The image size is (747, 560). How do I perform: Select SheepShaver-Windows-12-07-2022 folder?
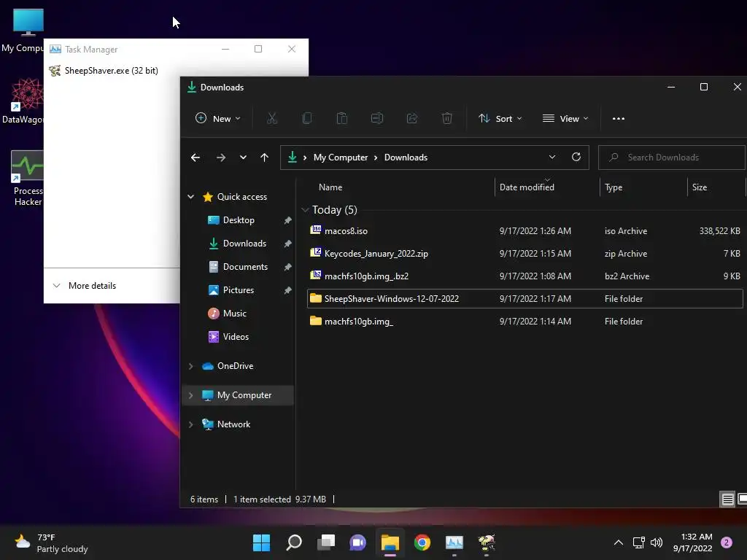[525, 298]
